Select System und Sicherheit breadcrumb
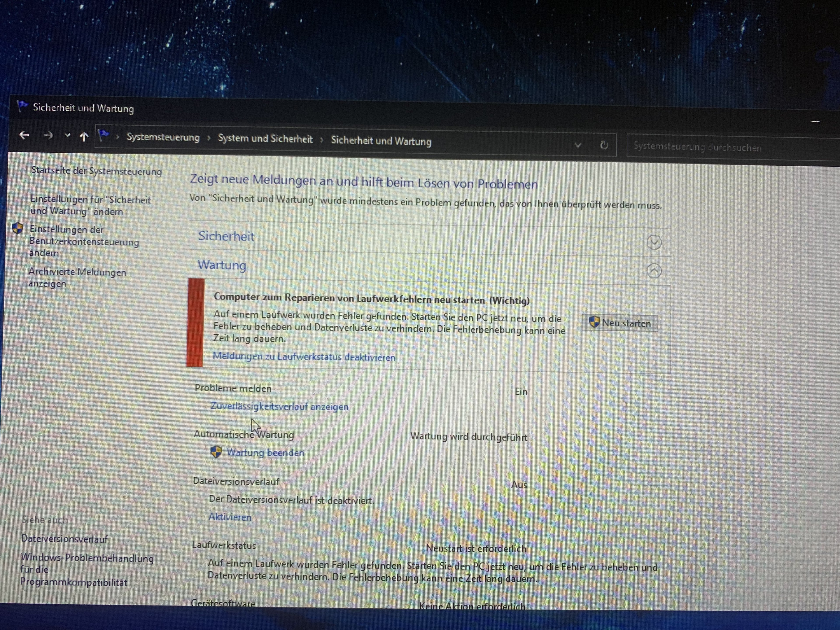Viewport: 840px width, 630px height. (265, 139)
